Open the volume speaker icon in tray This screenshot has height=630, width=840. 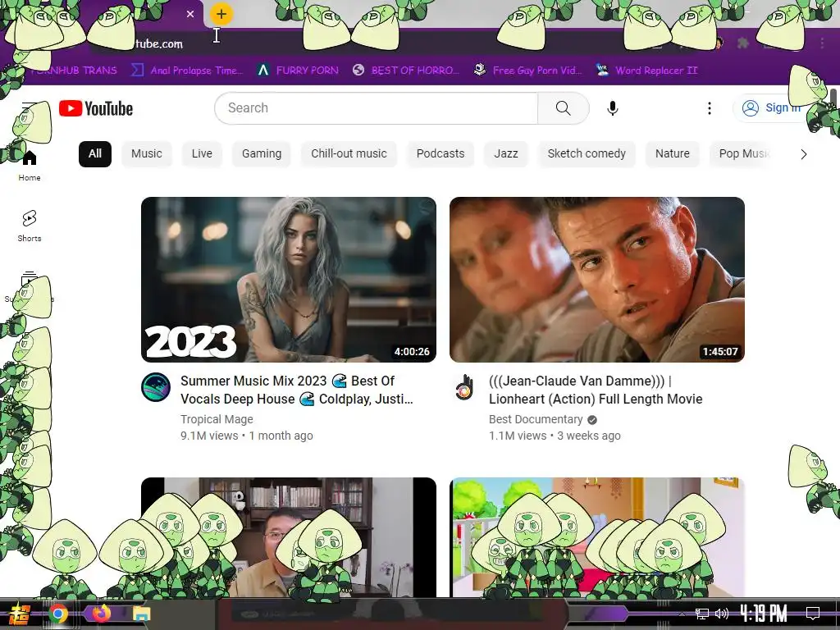(x=722, y=614)
